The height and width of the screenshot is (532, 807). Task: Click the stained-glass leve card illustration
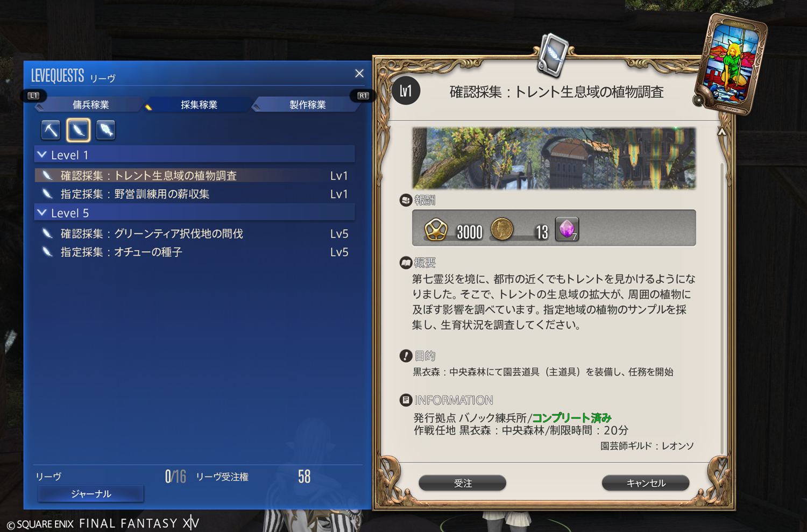731,65
